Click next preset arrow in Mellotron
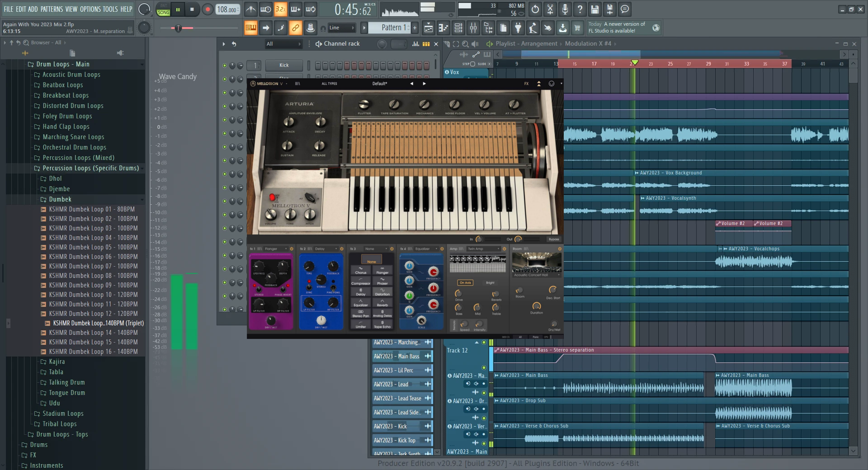 click(424, 84)
